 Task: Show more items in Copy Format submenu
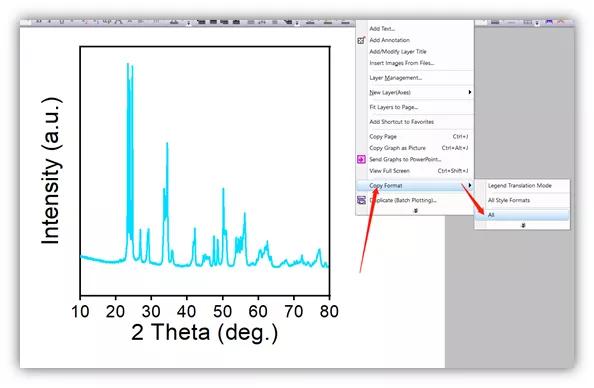(523, 225)
